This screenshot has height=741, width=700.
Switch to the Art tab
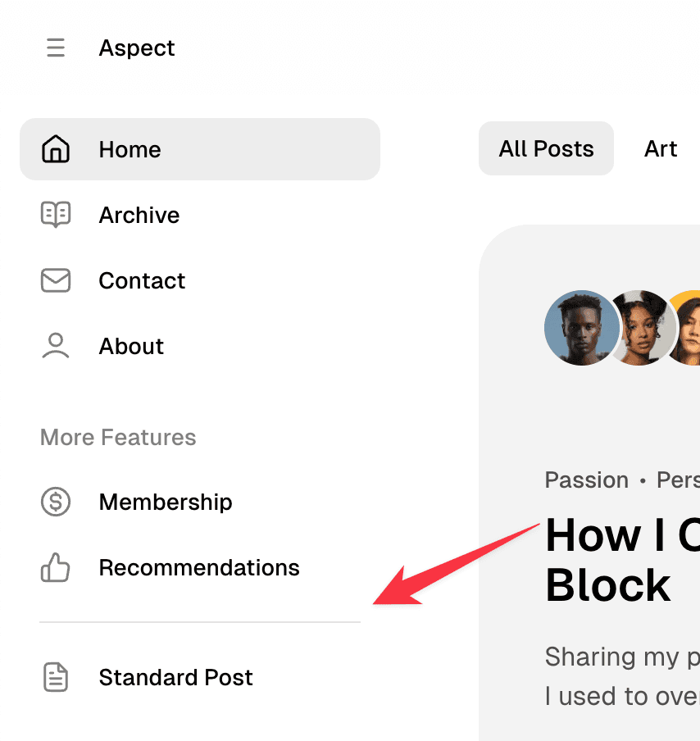[x=661, y=148]
